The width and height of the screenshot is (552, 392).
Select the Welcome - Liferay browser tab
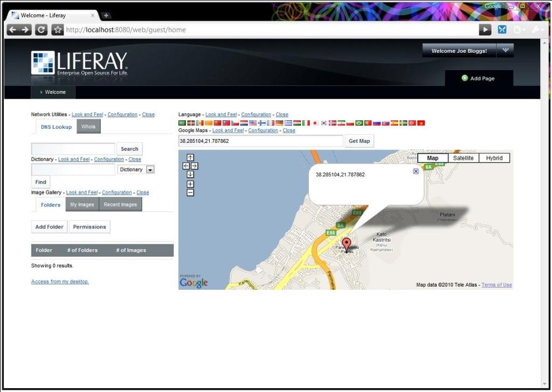tap(53, 15)
